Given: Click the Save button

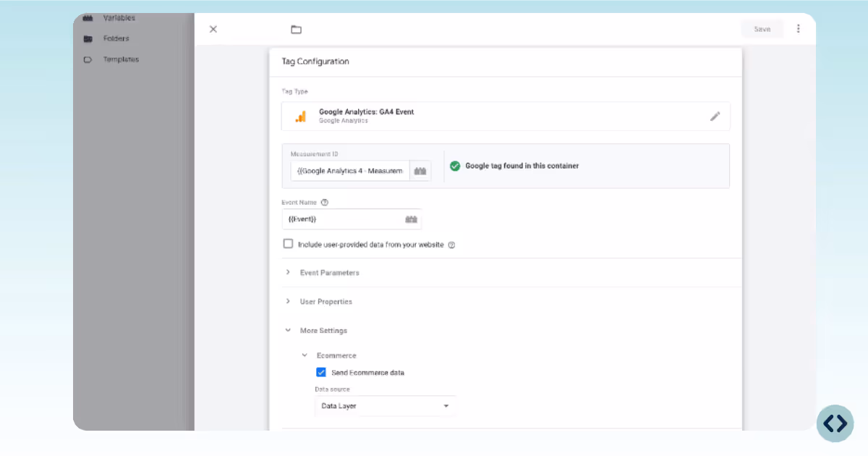Looking at the screenshot, I should click(x=762, y=29).
